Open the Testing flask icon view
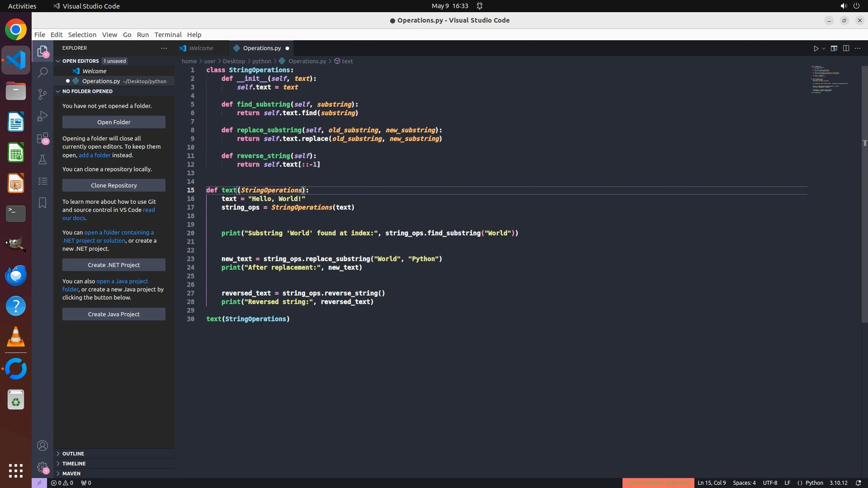This screenshot has height=488, width=868. tap(42, 160)
